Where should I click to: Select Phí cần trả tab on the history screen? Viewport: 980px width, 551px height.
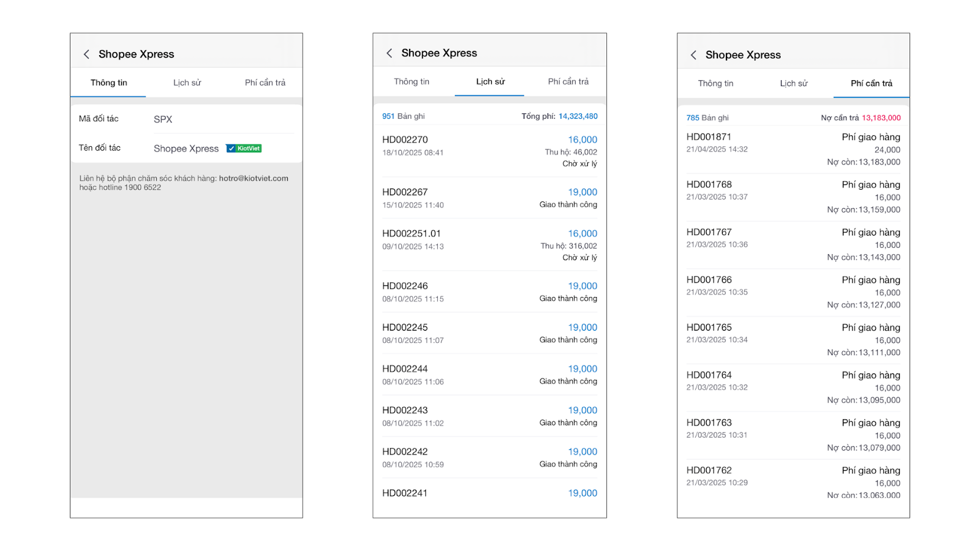(568, 81)
